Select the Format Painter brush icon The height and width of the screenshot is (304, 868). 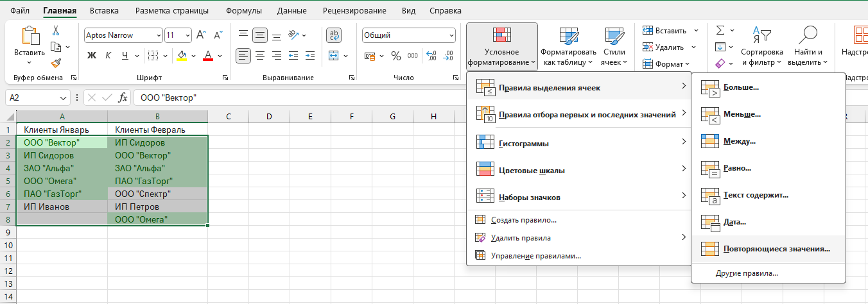tap(56, 63)
